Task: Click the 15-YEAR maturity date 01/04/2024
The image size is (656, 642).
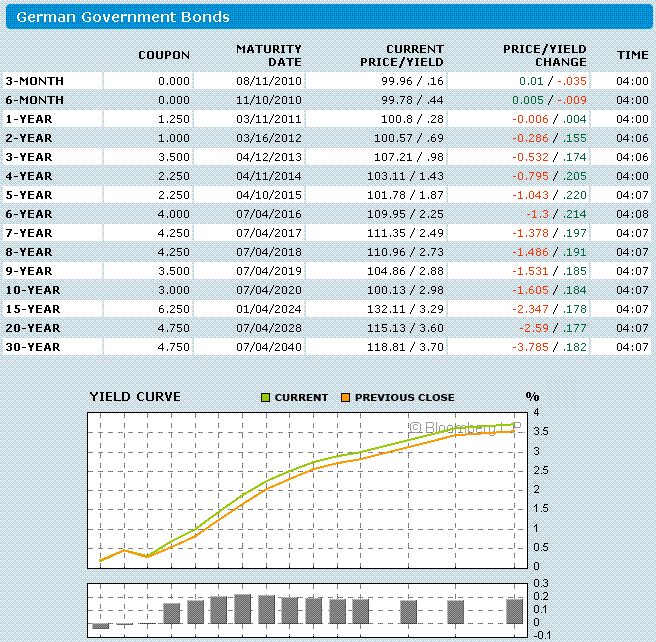Action: [x=269, y=309]
